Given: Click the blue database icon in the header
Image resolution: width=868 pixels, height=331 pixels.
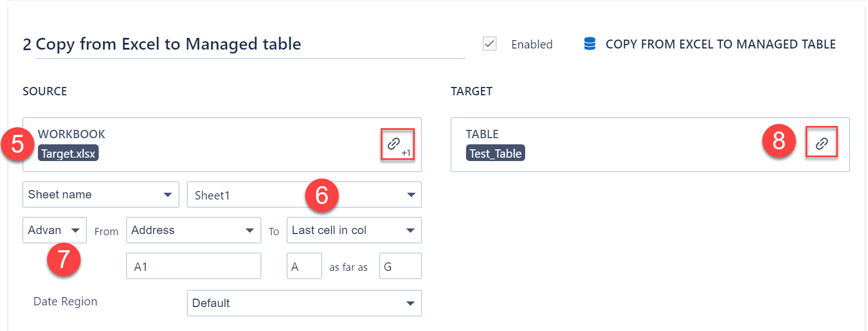Looking at the screenshot, I should (589, 43).
